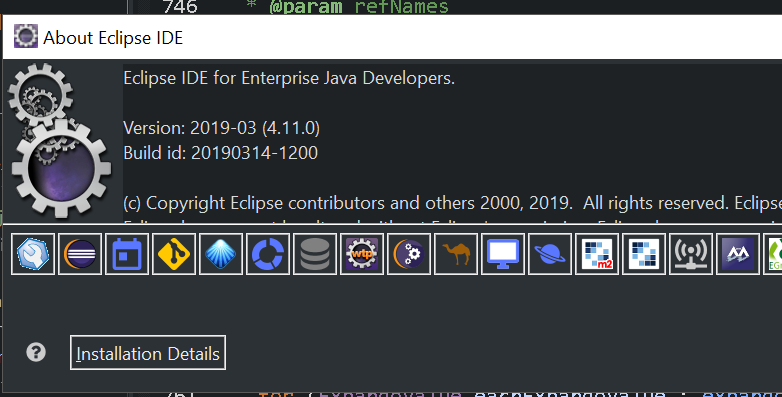Click the brown camel plugin icon
The height and width of the screenshot is (397, 782).
(456, 254)
